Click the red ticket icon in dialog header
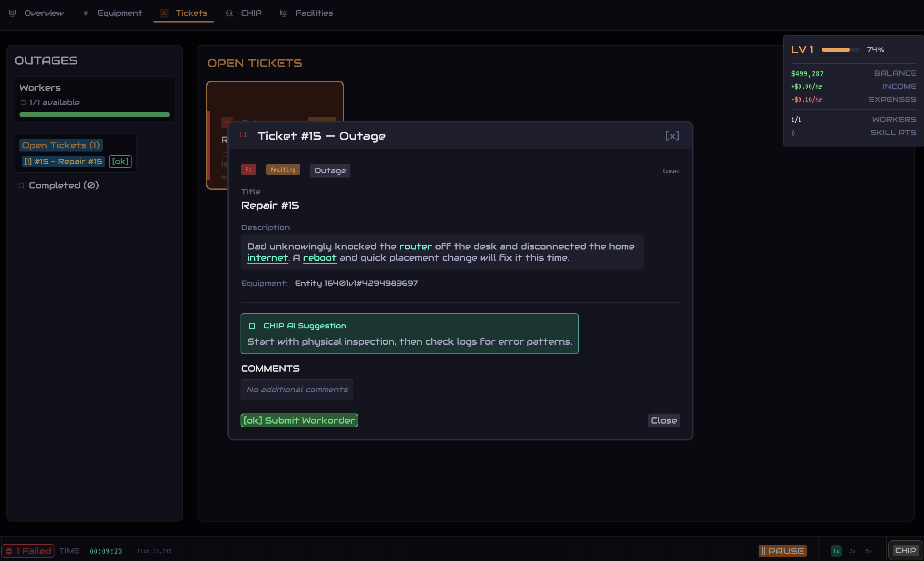This screenshot has width=924, height=561. coord(243,135)
